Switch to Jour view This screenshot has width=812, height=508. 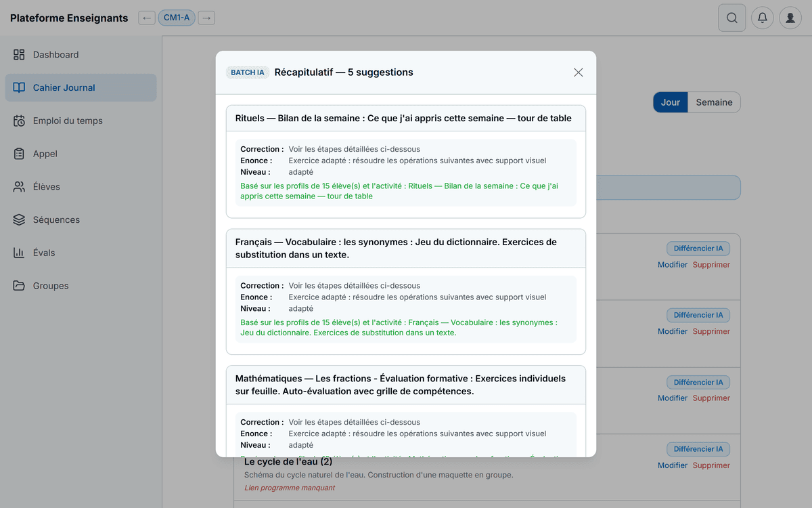click(671, 102)
